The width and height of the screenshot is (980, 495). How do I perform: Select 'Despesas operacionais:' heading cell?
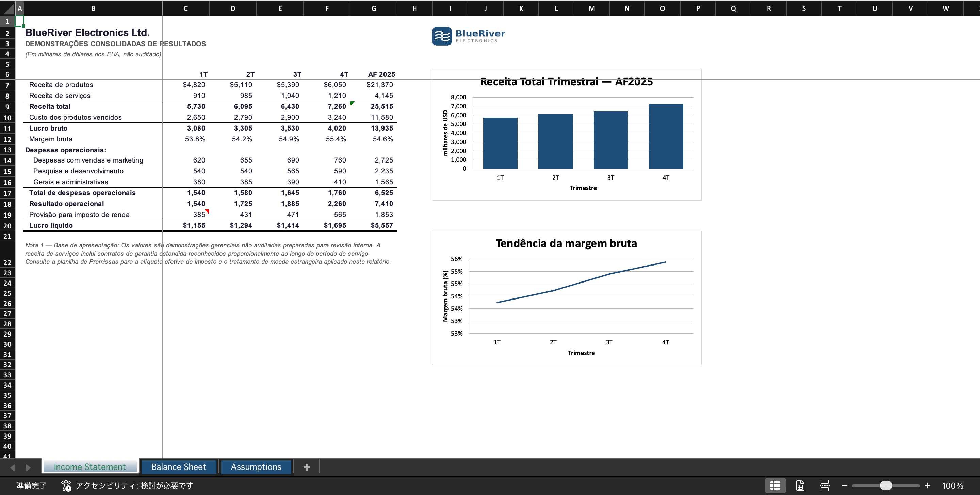tap(93, 150)
